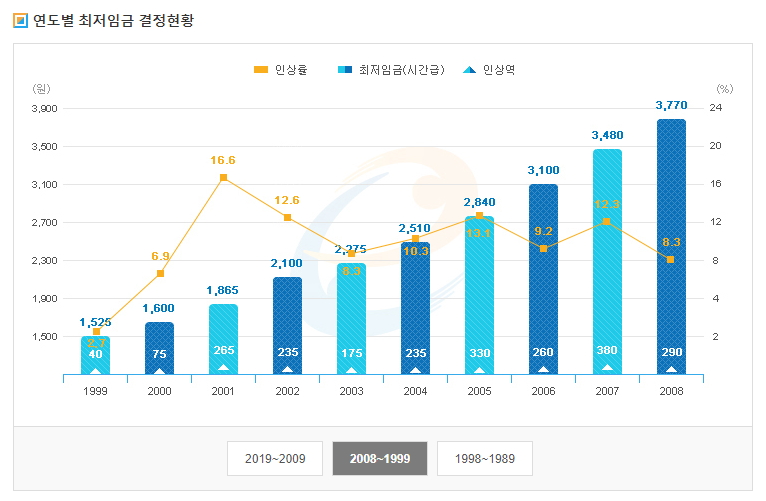Click the 2000 line point at 6.9
This screenshot has width=766, height=501.
pos(160,273)
